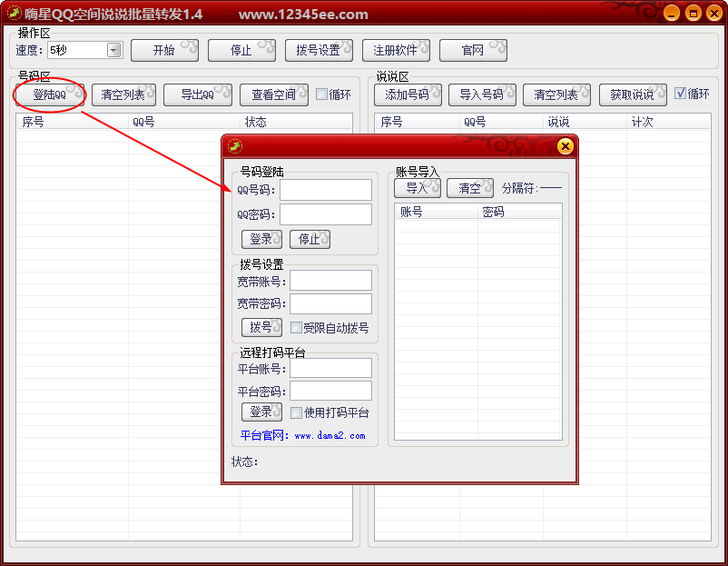Click the 平台密码 input field
This screenshot has width=728, height=566.
click(330, 391)
